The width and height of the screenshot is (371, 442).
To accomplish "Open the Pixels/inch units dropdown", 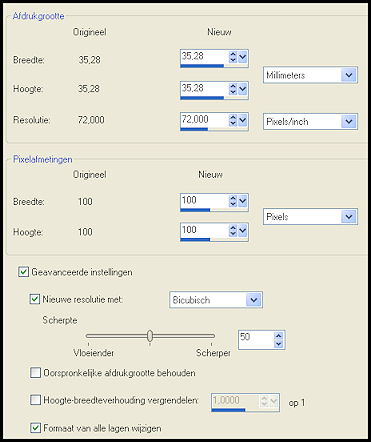I will tap(349, 121).
